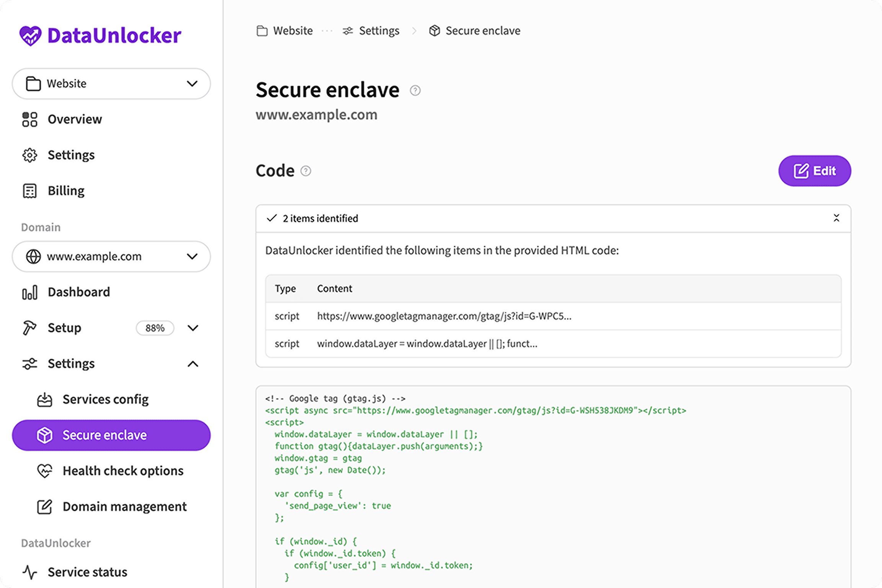Click the help icon beside Secure enclave title
Screen dimensions: 882x588
coord(415,91)
